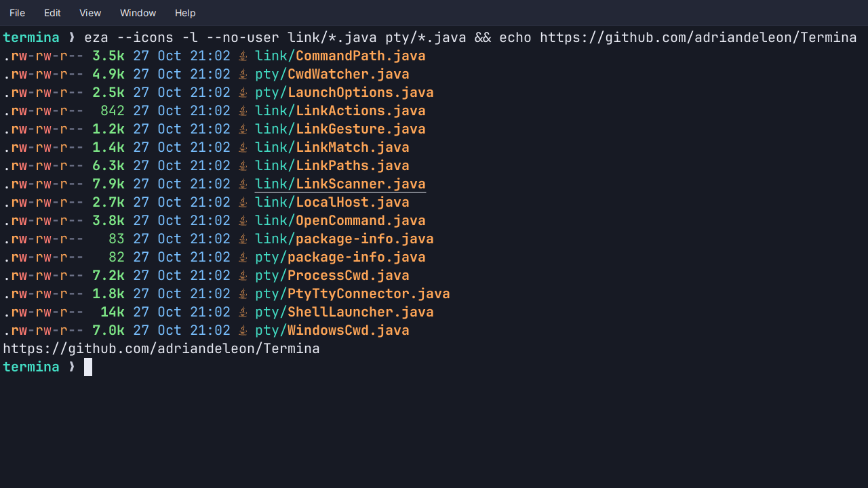
Task: Click file path link/package-info.java
Action: pyautogui.click(x=344, y=239)
